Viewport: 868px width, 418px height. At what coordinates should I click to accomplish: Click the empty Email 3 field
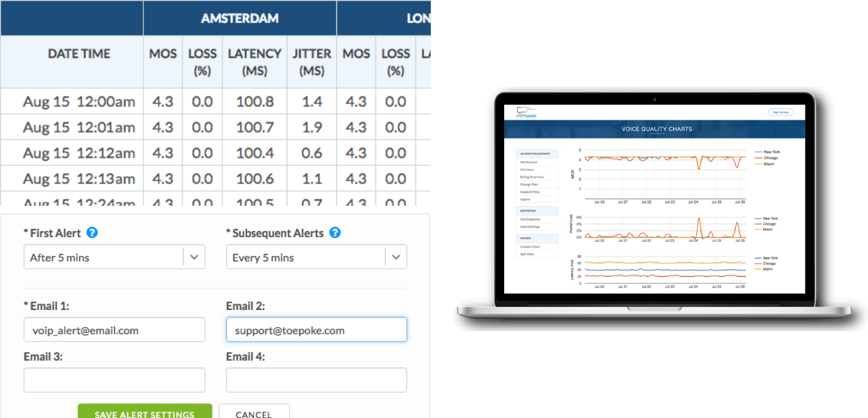(x=114, y=380)
